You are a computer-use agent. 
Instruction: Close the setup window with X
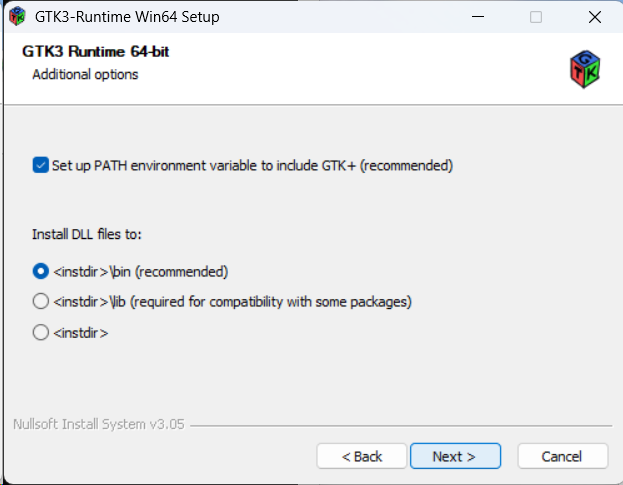[x=595, y=17]
